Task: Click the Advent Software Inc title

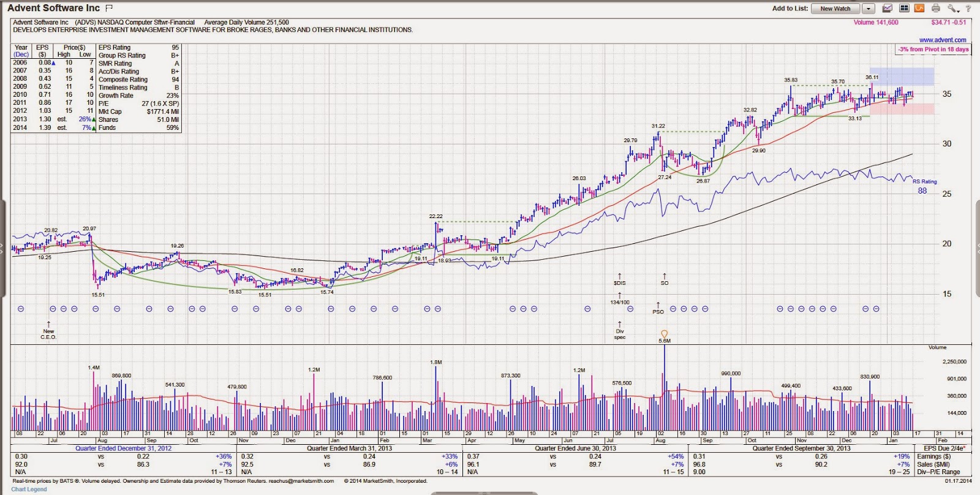Action: coord(53,8)
